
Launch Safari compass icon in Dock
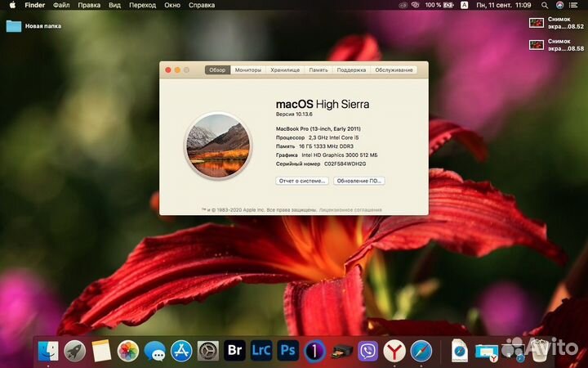(x=421, y=351)
